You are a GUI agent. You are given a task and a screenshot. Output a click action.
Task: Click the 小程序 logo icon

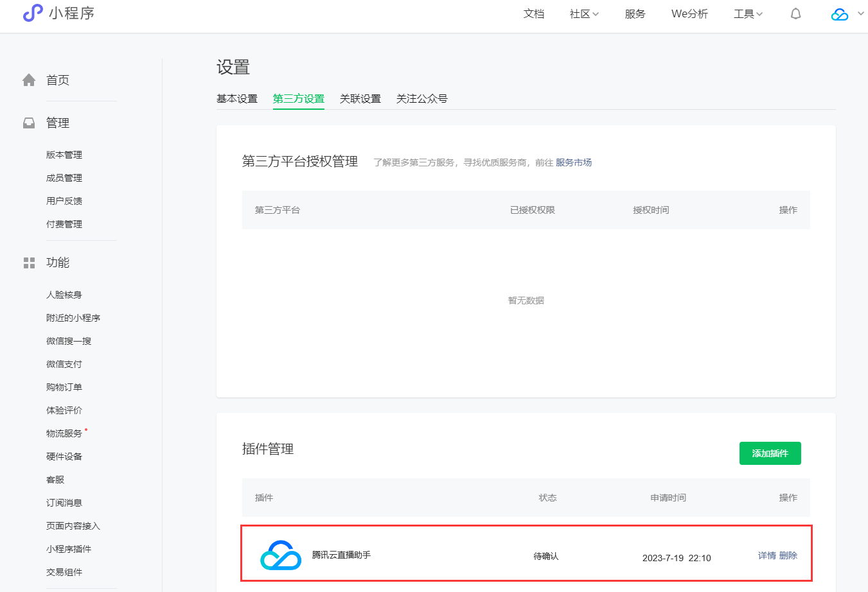click(33, 13)
